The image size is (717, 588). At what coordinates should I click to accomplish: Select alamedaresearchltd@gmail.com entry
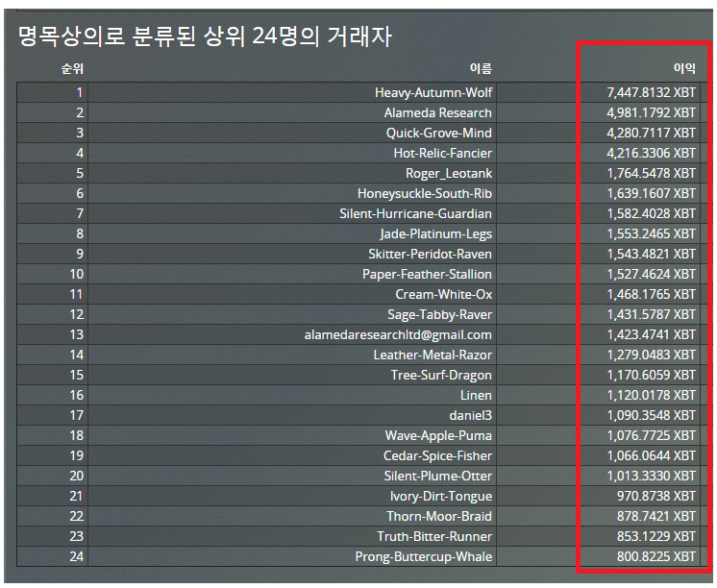tap(398, 334)
